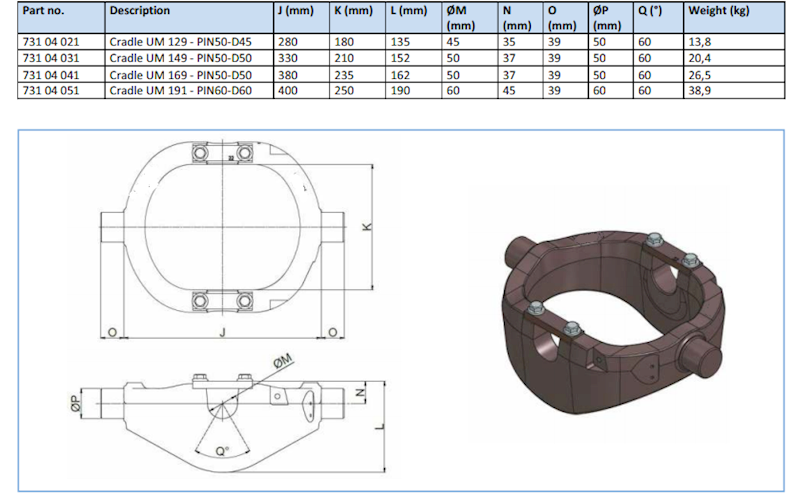
Task: Click the ØP diameter label on side view
Action: pyautogui.click(x=76, y=404)
